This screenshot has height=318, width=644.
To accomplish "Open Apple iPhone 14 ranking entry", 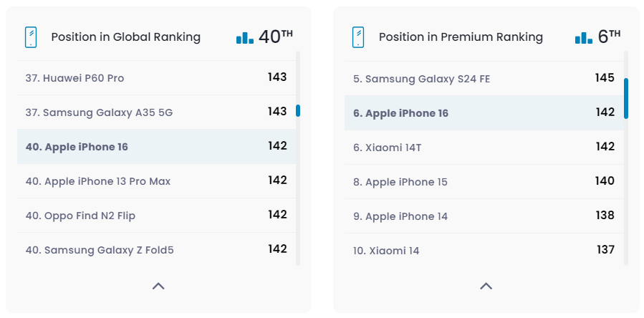I will (x=400, y=216).
